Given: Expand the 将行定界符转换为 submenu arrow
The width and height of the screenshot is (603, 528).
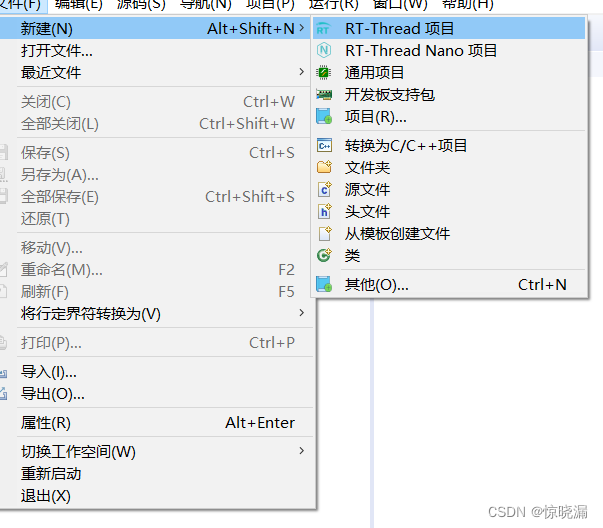Looking at the screenshot, I should (302, 313).
